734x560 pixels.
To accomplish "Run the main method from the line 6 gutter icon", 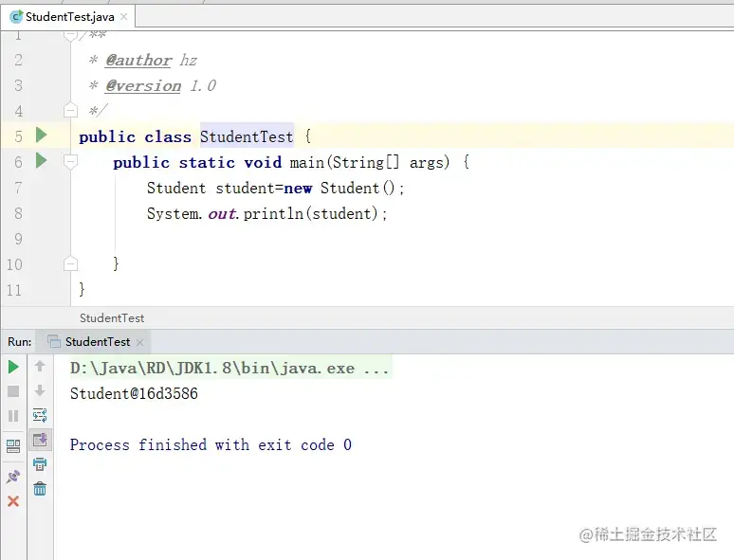I will (41, 161).
